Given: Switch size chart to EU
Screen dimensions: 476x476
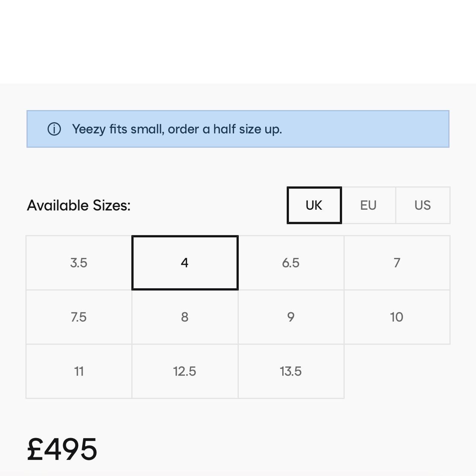Looking at the screenshot, I should pos(368,205).
